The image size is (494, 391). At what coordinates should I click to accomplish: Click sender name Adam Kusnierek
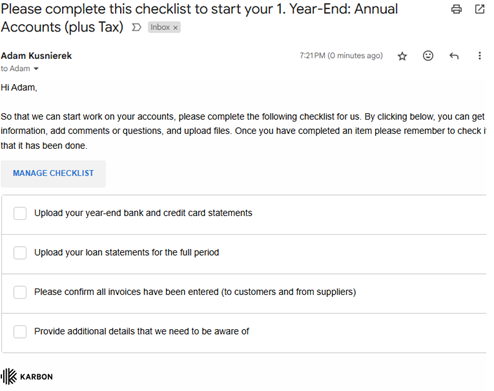(x=36, y=56)
